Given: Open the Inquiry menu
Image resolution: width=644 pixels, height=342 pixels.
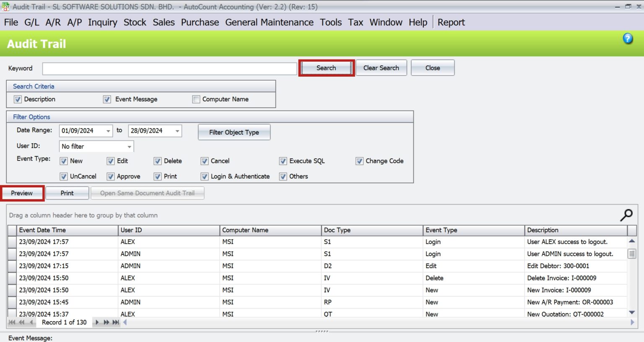Looking at the screenshot, I should [103, 22].
